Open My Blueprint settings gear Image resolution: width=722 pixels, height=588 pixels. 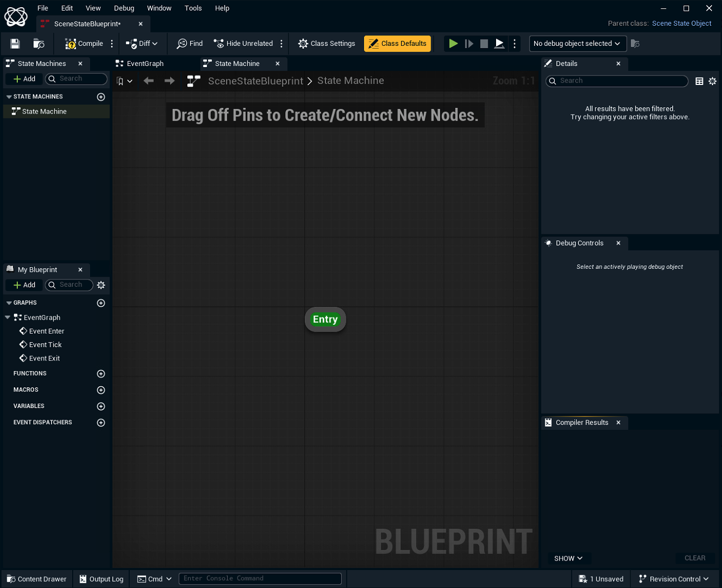pyautogui.click(x=101, y=285)
